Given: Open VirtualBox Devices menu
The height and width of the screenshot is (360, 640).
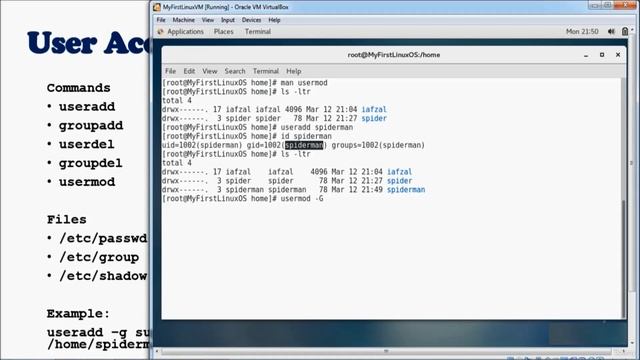Looking at the screenshot, I should click(x=251, y=20).
